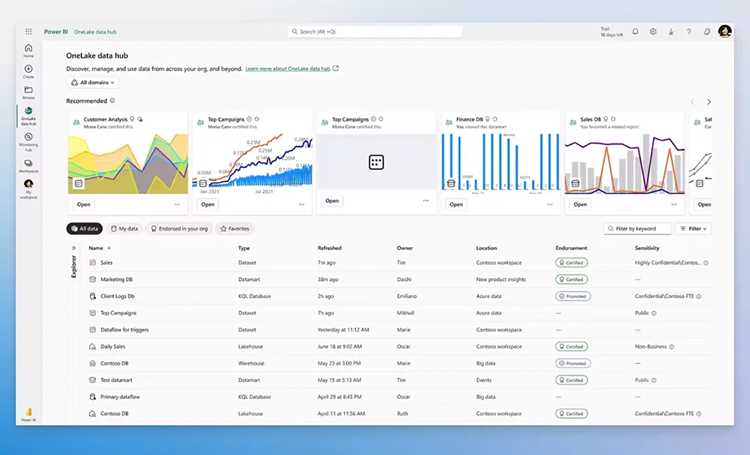The width and height of the screenshot is (750, 455).
Task: Open the Client Logs Db row
Action: pyautogui.click(x=399, y=296)
